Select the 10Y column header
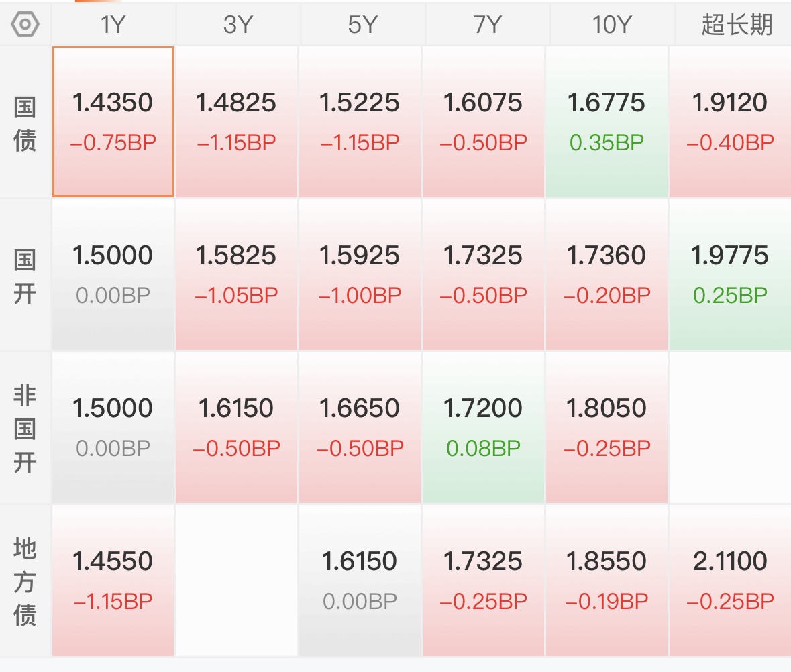The width and height of the screenshot is (791, 672). [612, 24]
